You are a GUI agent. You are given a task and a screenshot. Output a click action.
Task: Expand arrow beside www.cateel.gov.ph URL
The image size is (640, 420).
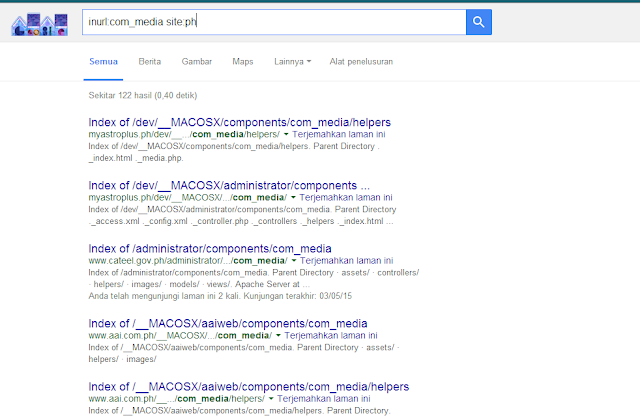293,261
